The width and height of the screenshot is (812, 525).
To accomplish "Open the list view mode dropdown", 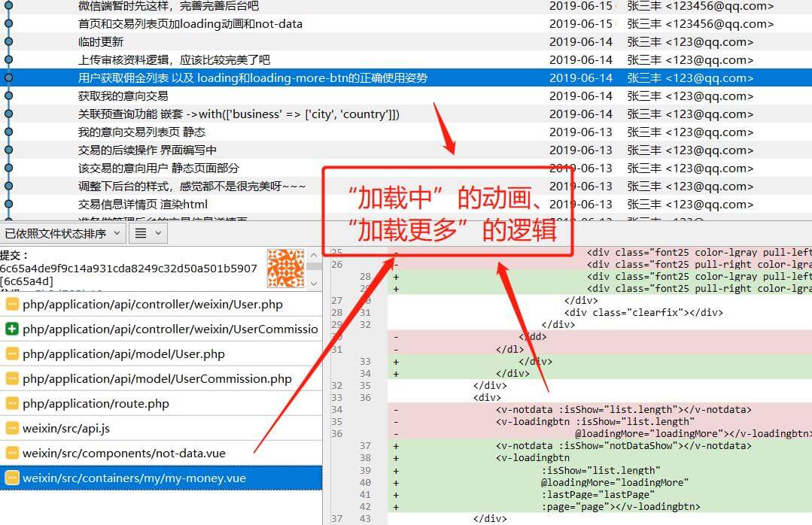I will click(x=147, y=234).
